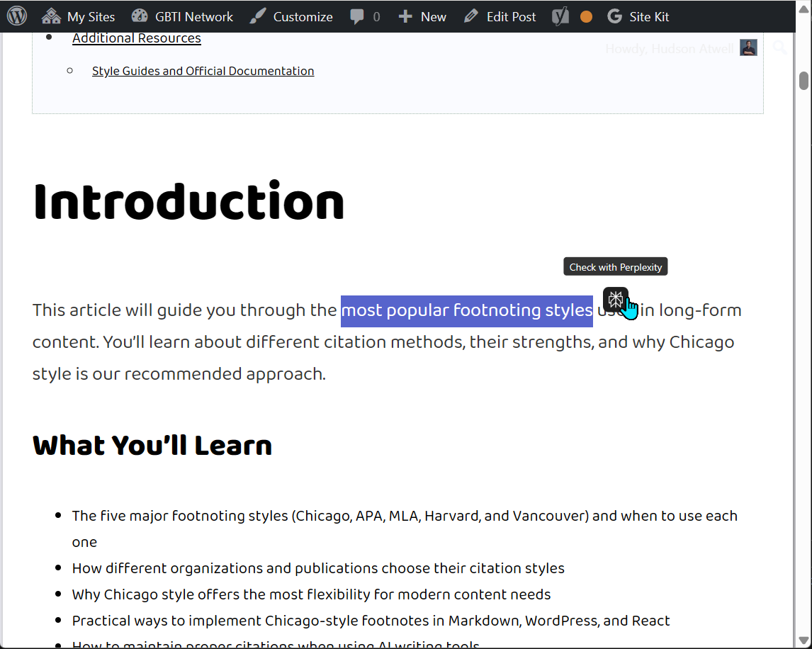Click the search magnifier icon near the avatar
812x649 pixels.
779,48
